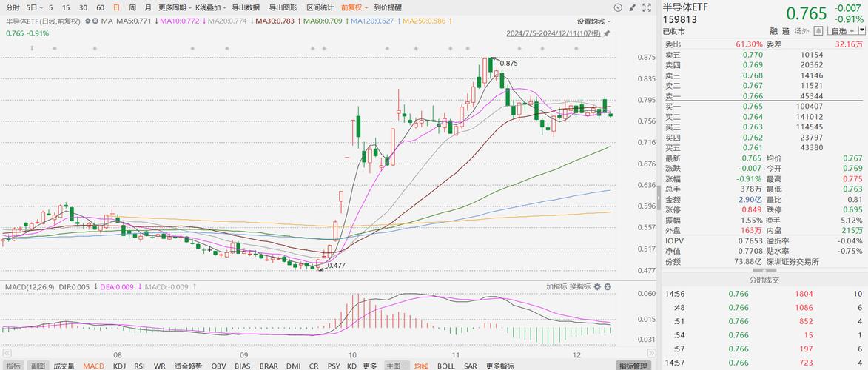
Task: Switch to 周 weekly K-line
Action: pyautogui.click(x=132, y=7)
